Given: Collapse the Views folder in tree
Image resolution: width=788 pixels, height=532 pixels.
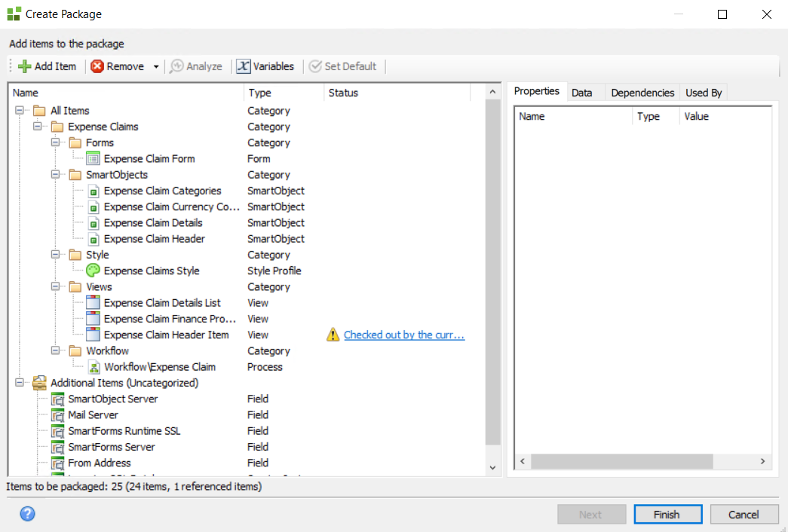Looking at the screenshot, I should click(55, 287).
